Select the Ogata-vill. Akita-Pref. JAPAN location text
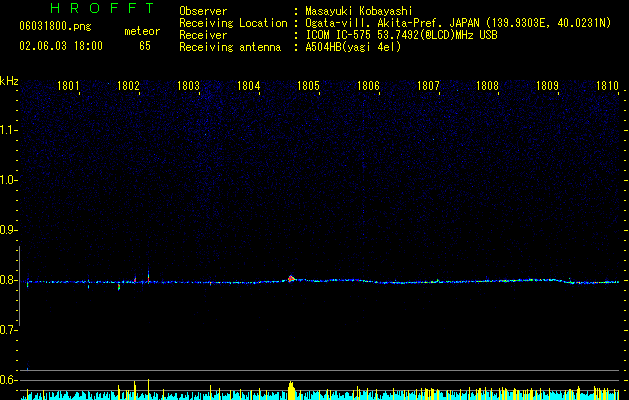 pos(458,23)
